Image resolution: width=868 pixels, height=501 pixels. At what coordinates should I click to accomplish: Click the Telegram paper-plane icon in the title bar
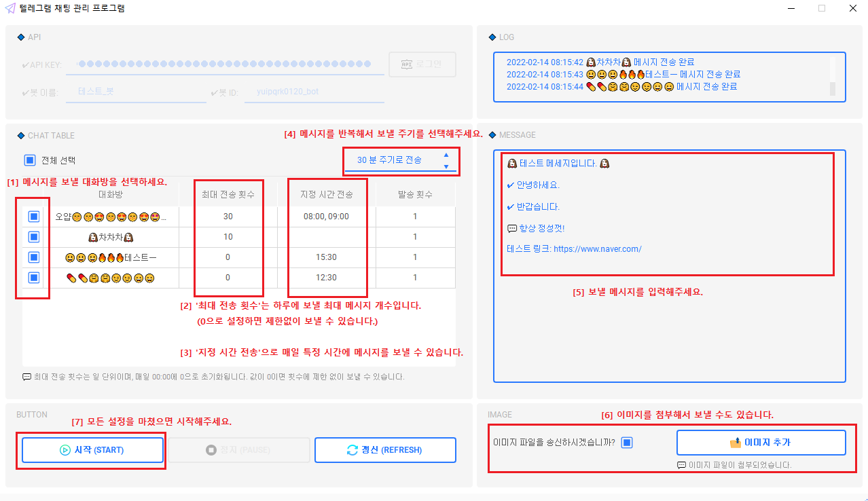pos(12,8)
